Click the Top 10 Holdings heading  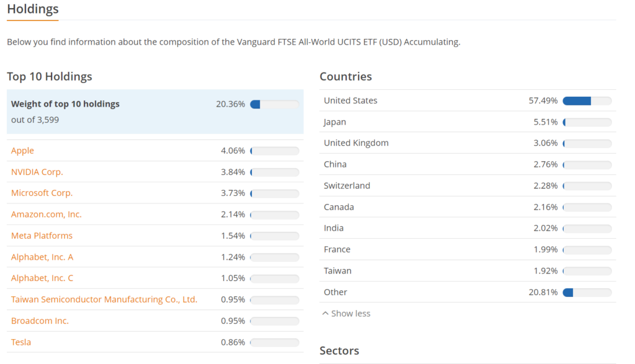point(49,76)
